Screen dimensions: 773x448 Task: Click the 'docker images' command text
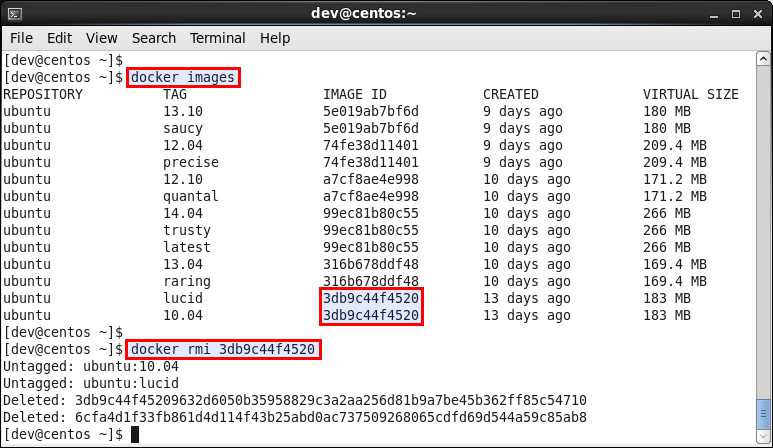183,77
